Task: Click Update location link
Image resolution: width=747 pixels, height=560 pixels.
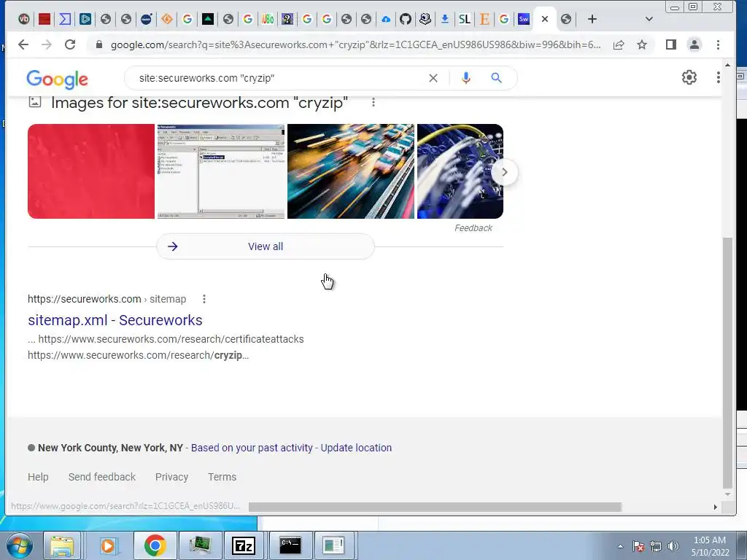Action: (356, 448)
